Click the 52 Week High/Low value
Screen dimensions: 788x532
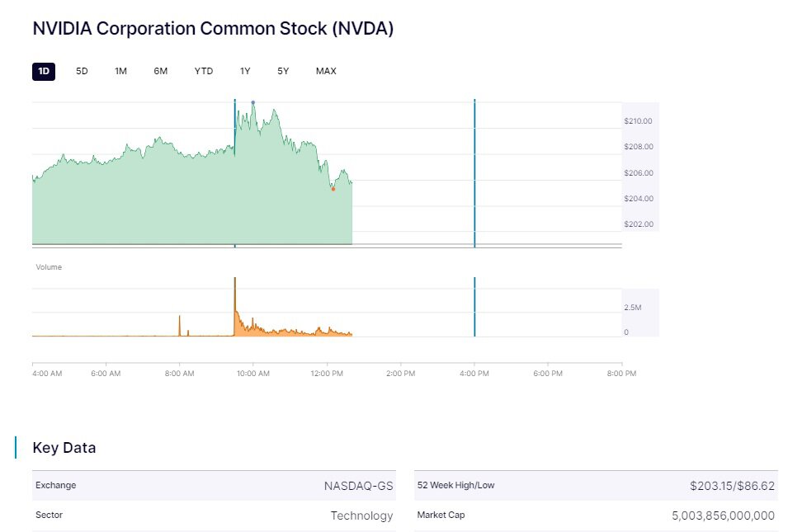click(732, 486)
